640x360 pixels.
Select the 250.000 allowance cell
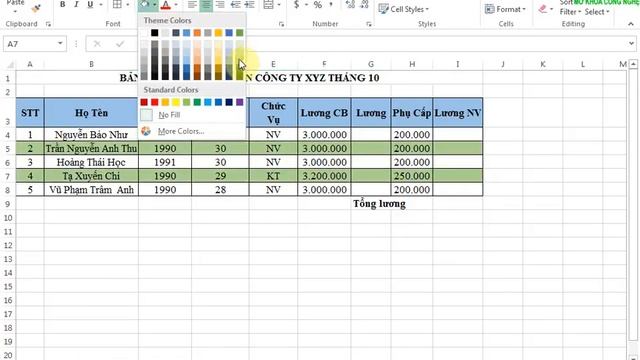412,176
